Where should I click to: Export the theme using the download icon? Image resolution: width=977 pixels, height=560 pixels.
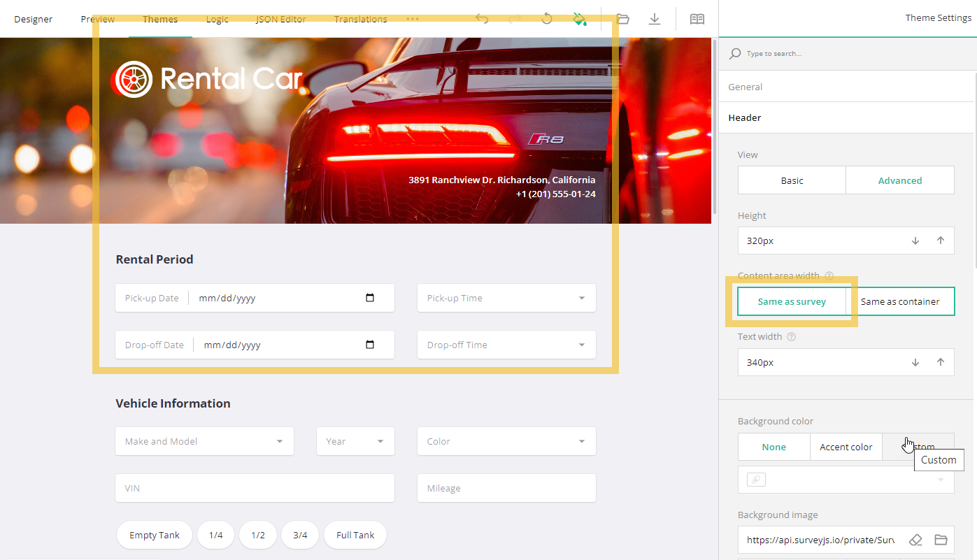click(x=655, y=19)
